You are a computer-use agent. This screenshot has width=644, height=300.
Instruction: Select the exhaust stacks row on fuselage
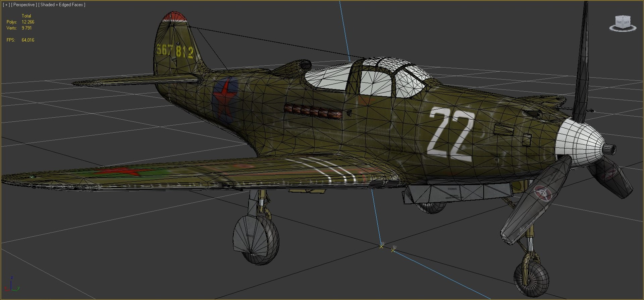coord(313,111)
